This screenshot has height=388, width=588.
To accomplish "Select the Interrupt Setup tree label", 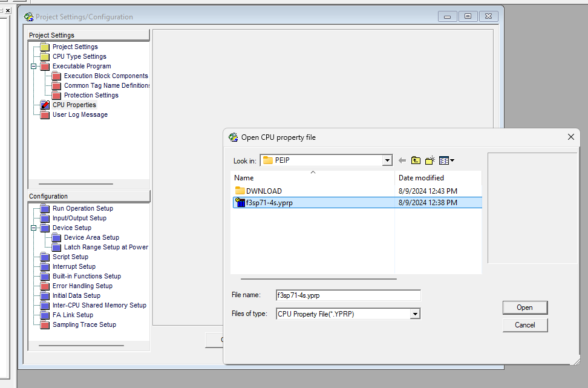I will coord(74,267).
